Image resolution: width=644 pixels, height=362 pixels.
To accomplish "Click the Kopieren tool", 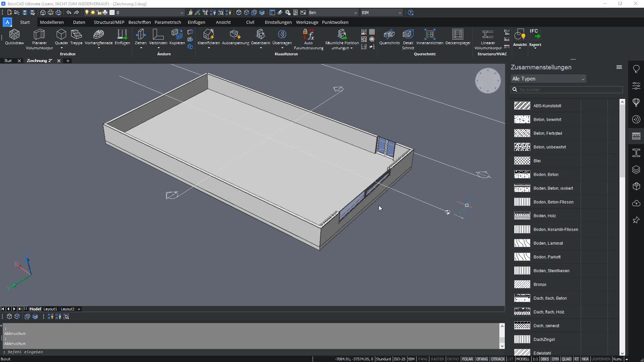I will pyautogui.click(x=177, y=37).
